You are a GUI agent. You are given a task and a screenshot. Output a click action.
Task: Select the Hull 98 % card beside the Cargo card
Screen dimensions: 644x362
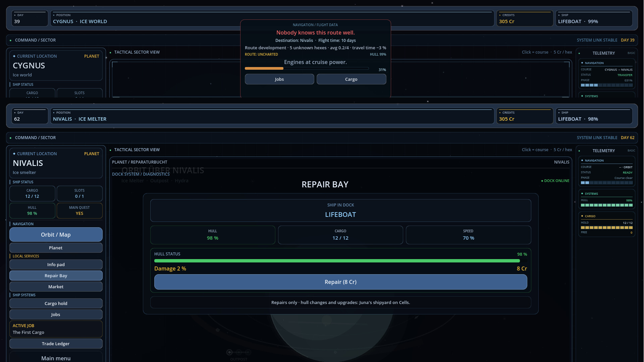click(213, 235)
